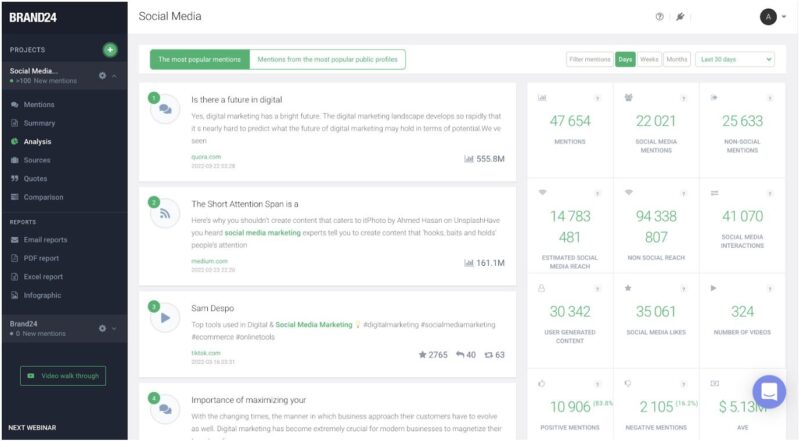Switch time grouping to Weeks

pos(649,59)
